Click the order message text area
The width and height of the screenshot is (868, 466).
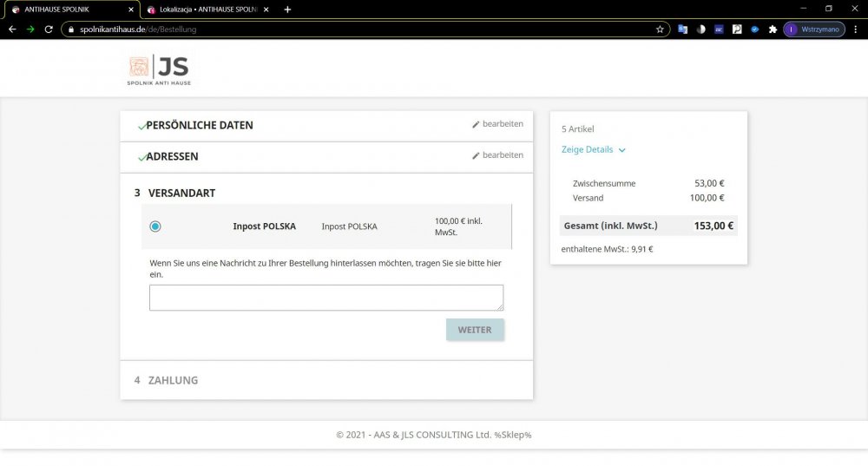pyautogui.click(x=326, y=298)
